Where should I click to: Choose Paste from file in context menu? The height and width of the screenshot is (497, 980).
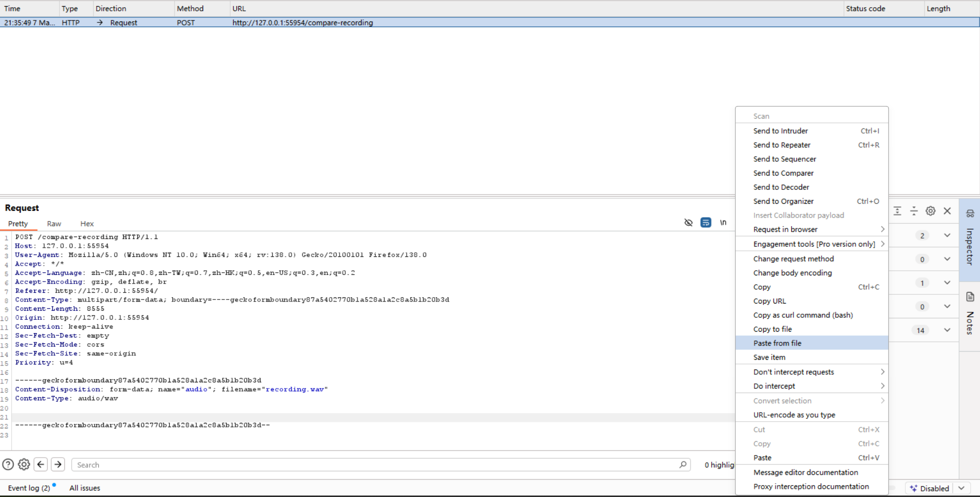tap(777, 343)
